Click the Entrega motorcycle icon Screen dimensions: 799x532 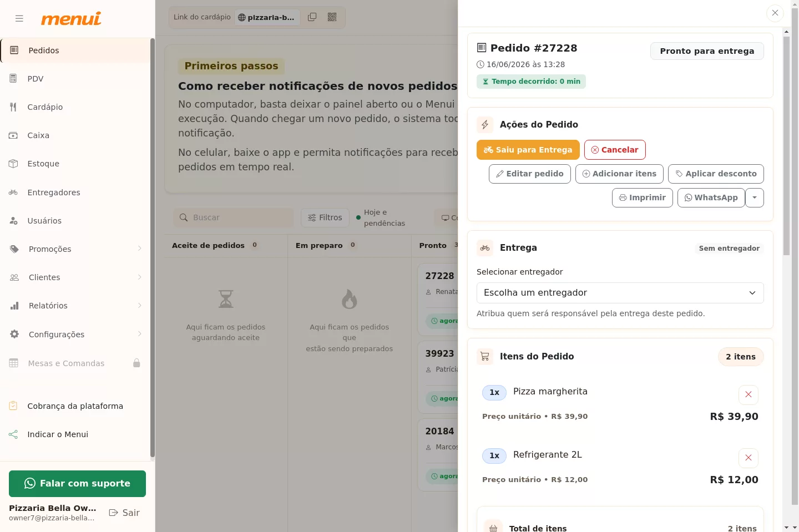click(x=485, y=248)
